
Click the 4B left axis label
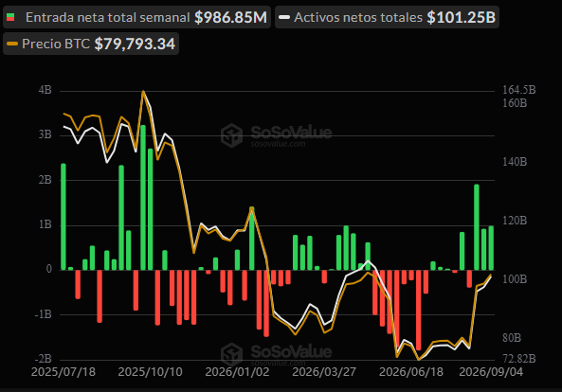pos(45,90)
